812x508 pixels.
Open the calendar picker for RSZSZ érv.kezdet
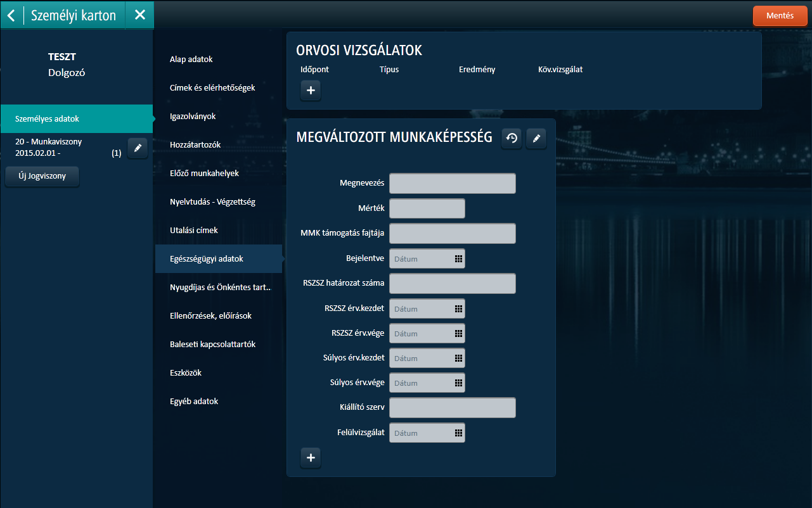point(458,308)
